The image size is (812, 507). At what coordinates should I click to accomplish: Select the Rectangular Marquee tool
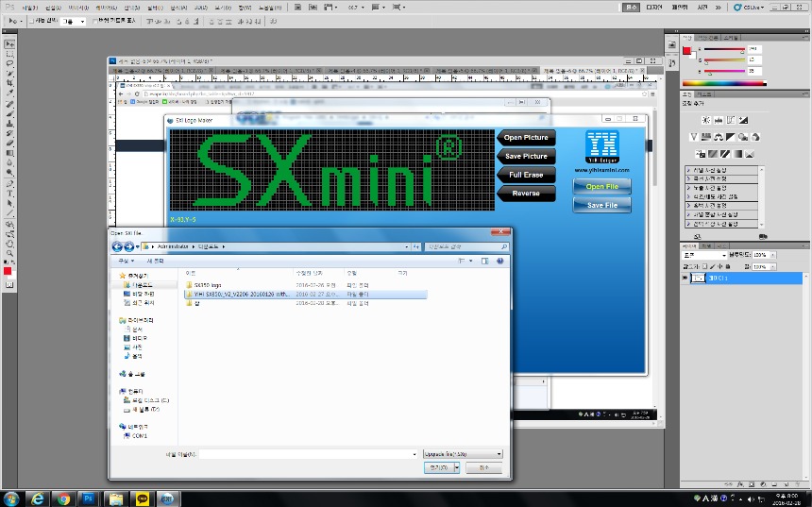point(9,54)
